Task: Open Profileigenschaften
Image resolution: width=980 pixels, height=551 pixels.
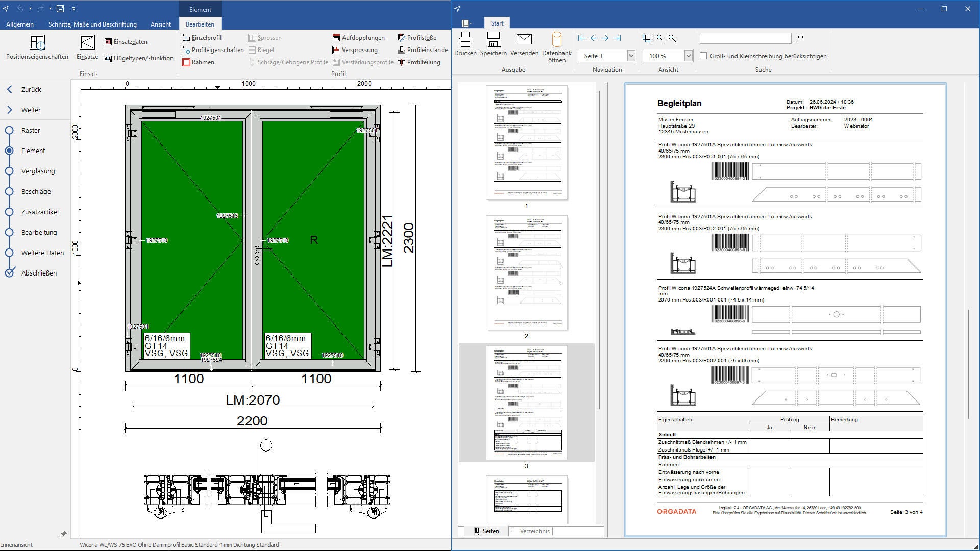Action: [x=213, y=50]
